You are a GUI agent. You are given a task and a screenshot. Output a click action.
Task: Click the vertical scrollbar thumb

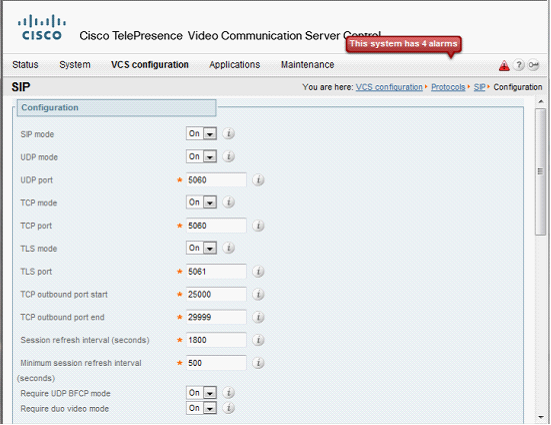(x=540, y=172)
